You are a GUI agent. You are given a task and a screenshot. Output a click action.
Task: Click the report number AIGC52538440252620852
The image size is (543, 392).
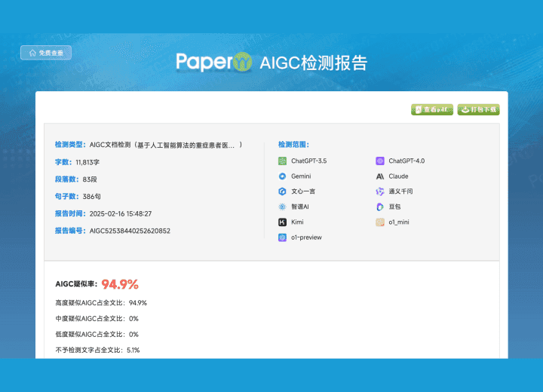tap(130, 231)
